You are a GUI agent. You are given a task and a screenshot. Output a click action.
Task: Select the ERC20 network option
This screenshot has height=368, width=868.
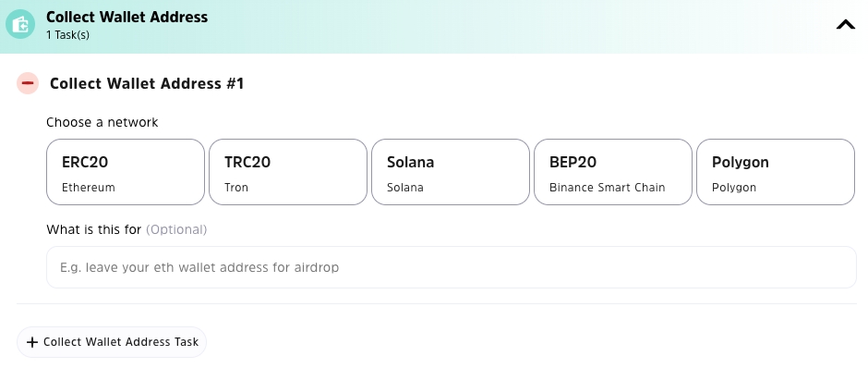click(x=126, y=172)
